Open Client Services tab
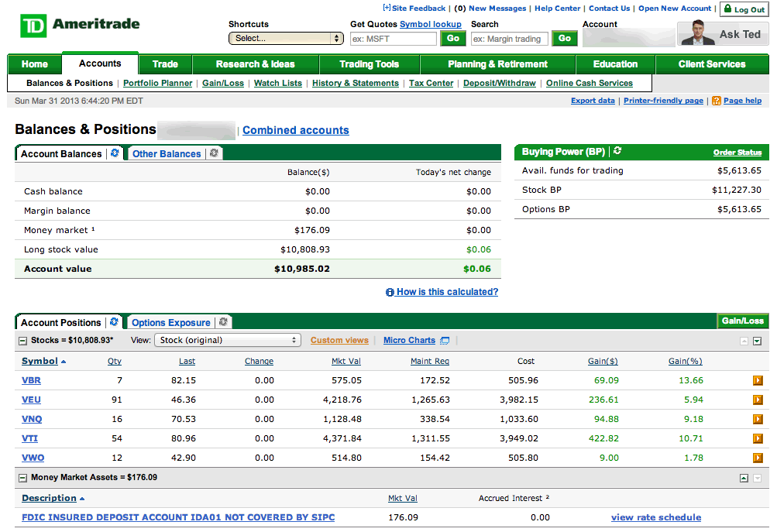Image resolution: width=777 pixels, height=532 pixels. [x=712, y=64]
